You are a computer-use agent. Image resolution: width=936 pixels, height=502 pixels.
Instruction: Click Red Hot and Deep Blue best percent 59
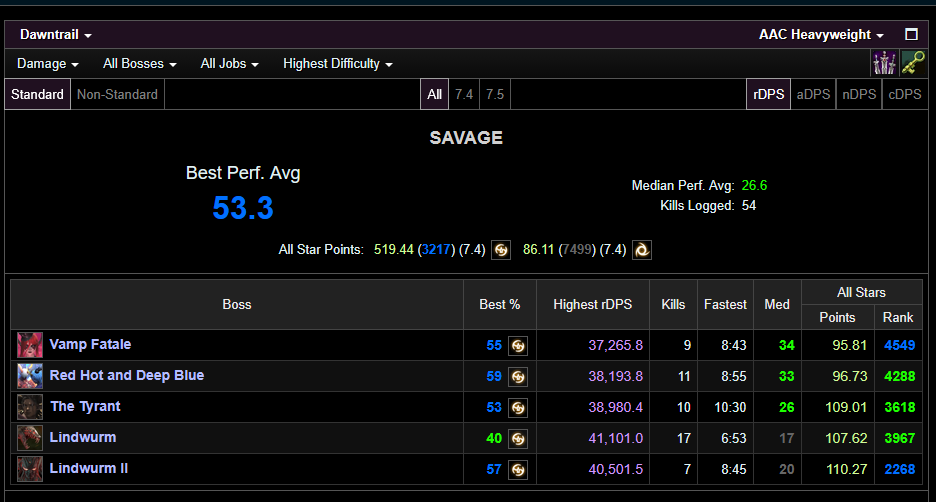pyautogui.click(x=494, y=377)
